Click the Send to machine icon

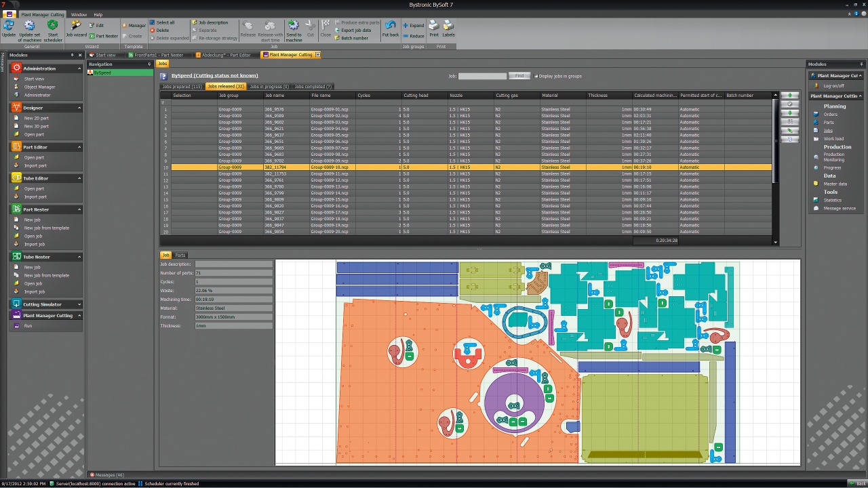294,26
